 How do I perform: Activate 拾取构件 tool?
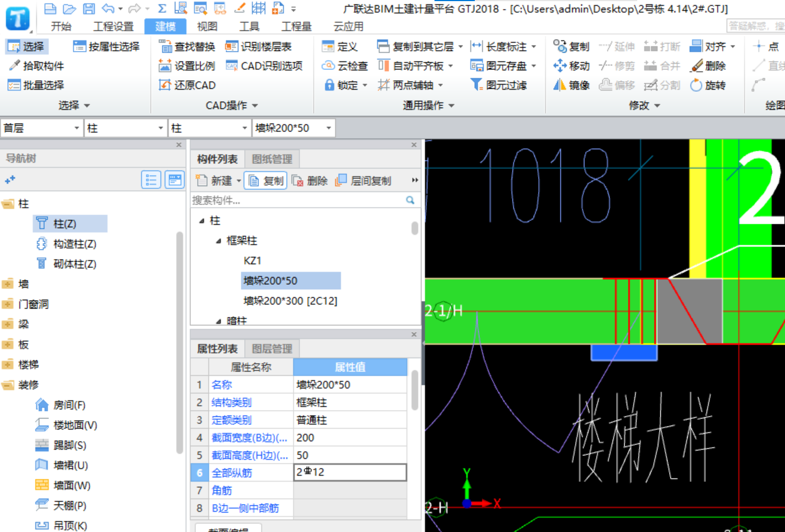pos(36,66)
